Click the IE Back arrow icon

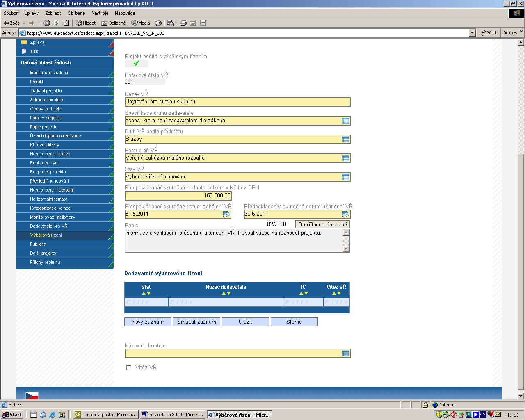(x=6, y=23)
